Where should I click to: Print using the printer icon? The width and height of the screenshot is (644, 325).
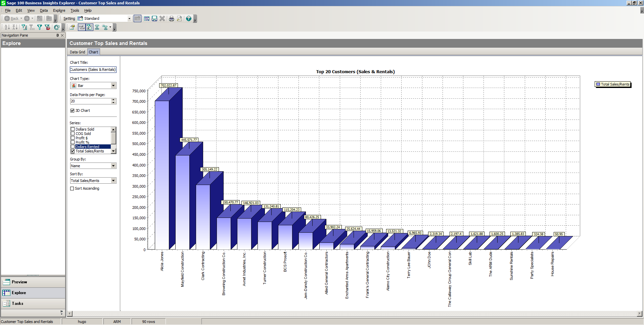(x=172, y=18)
